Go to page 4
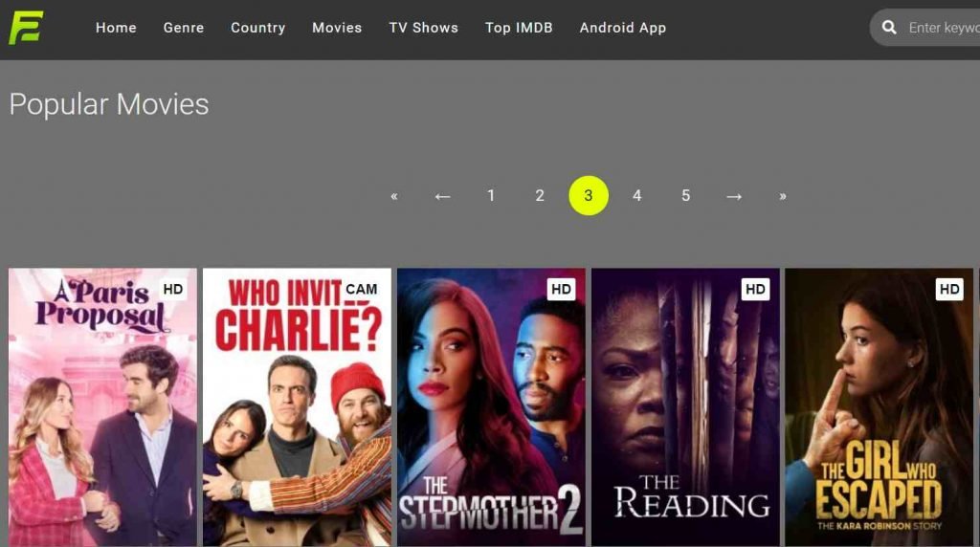The image size is (980, 547). click(x=636, y=195)
